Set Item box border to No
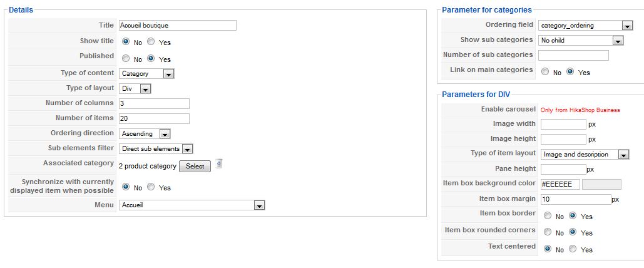 tap(548, 215)
